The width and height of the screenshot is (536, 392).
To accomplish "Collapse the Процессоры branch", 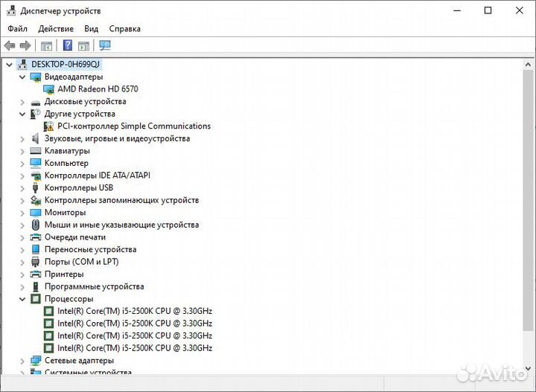I will click(22, 299).
